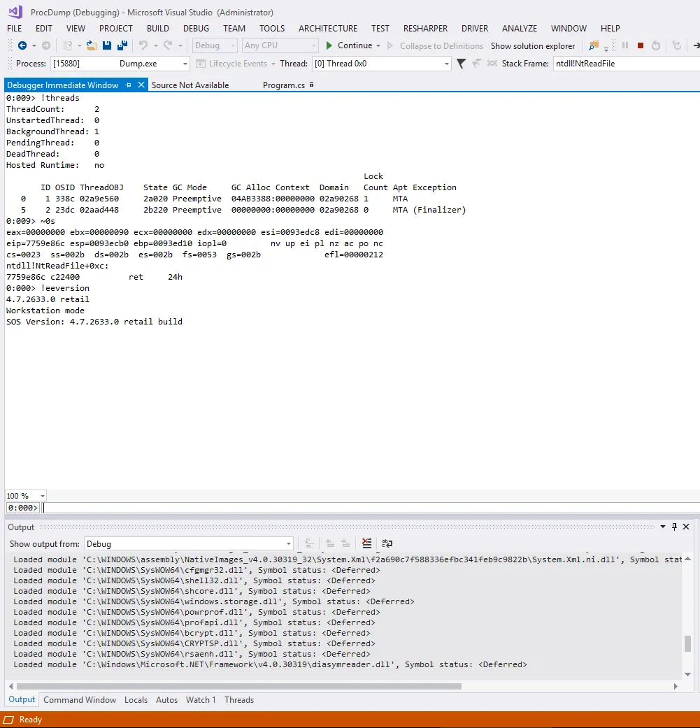Open the Debug configuration dropdown
700x728 pixels.
(x=215, y=45)
